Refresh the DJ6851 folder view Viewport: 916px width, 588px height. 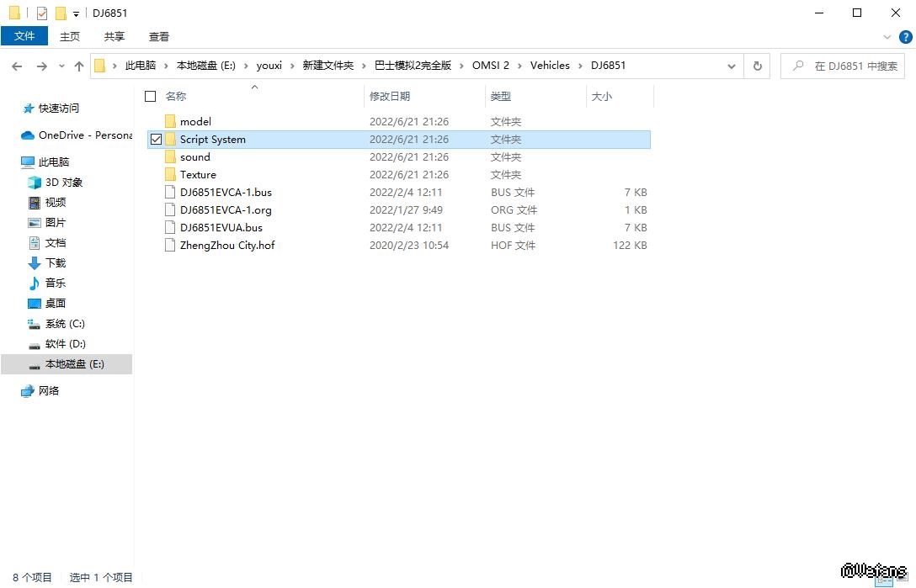tap(757, 66)
